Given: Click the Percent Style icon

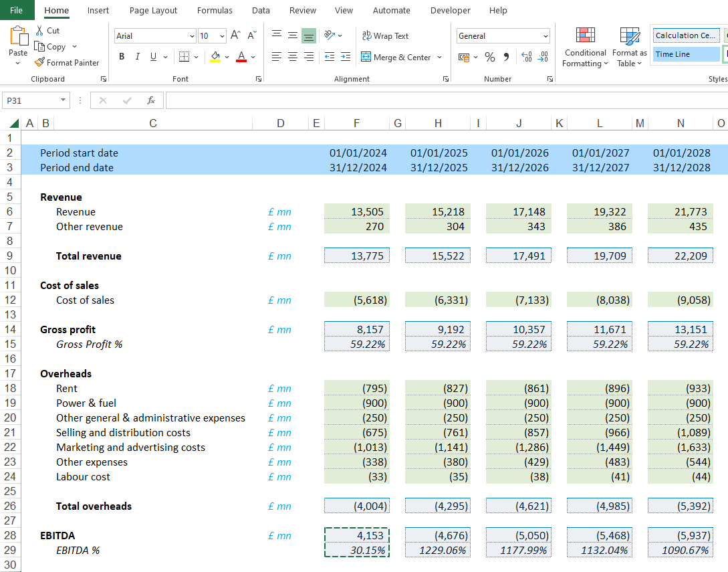Looking at the screenshot, I should [490, 58].
